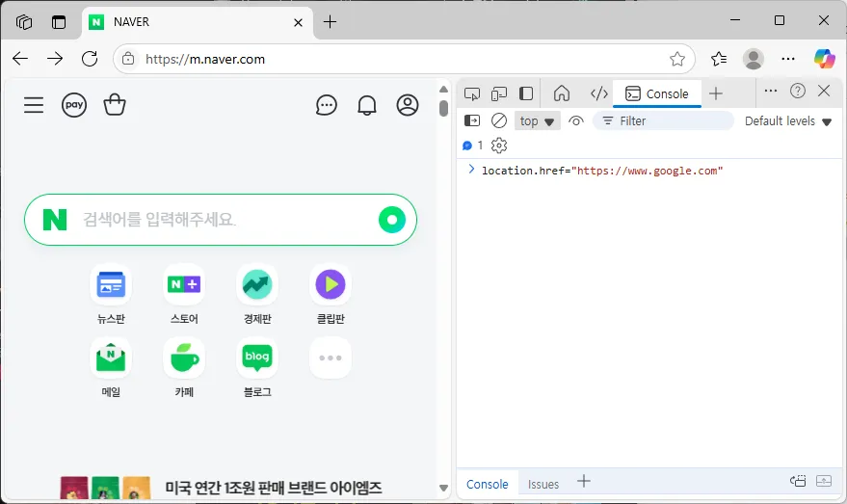Screen dimensions: 847x504
Task: Open Naver shopping basket
Action: click(115, 105)
